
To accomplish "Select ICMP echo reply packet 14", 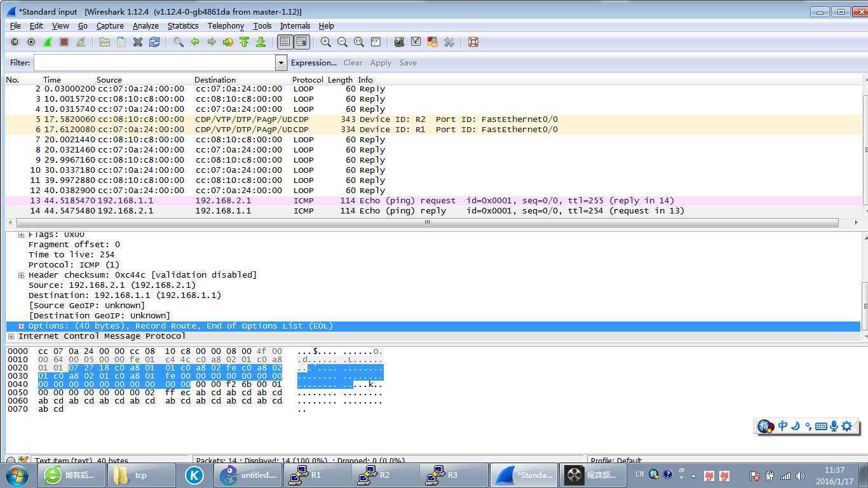I will point(434,211).
